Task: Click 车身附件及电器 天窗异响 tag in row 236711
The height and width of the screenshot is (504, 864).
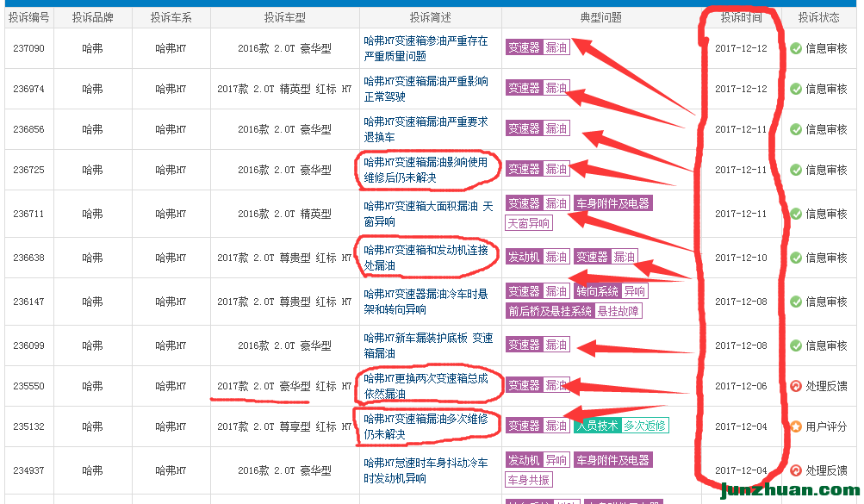Action: point(579,213)
